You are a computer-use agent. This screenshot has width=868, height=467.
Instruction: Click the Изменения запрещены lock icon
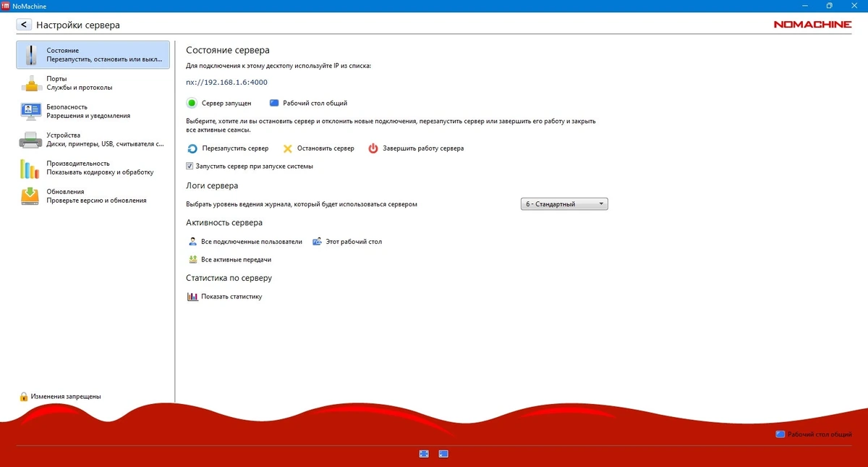click(x=24, y=397)
